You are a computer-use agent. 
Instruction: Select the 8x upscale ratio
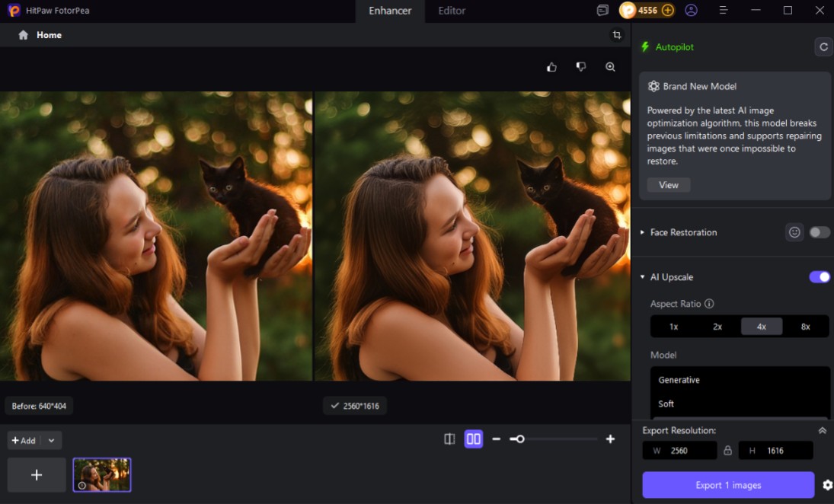[x=805, y=327]
